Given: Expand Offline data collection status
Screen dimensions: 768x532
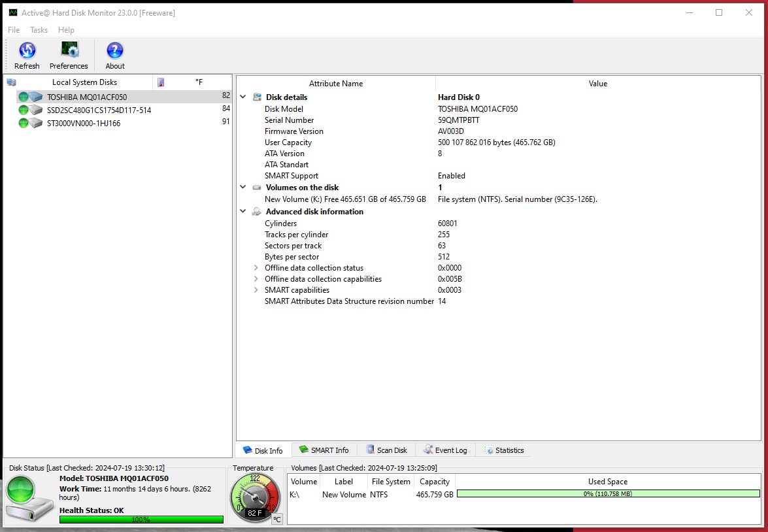Looking at the screenshot, I should point(256,268).
